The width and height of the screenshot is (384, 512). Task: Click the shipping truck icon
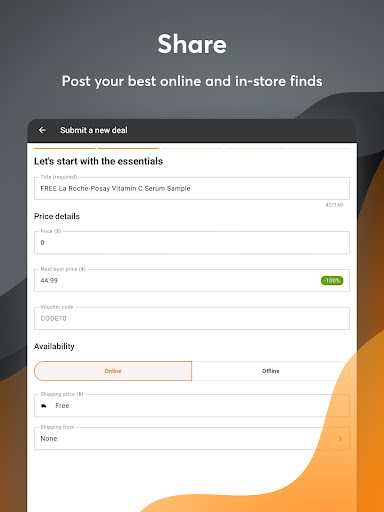tap(44, 406)
